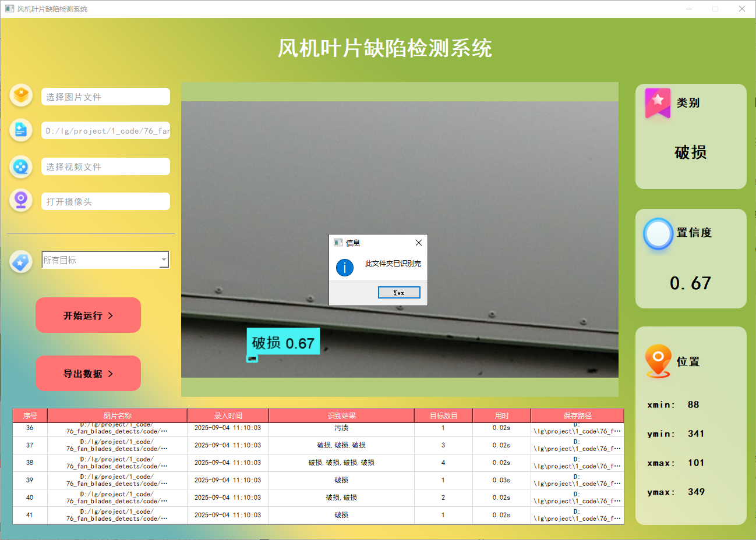This screenshot has width=756, height=540.
Task: Click the 导出数据 button
Action: [x=88, y=373]
